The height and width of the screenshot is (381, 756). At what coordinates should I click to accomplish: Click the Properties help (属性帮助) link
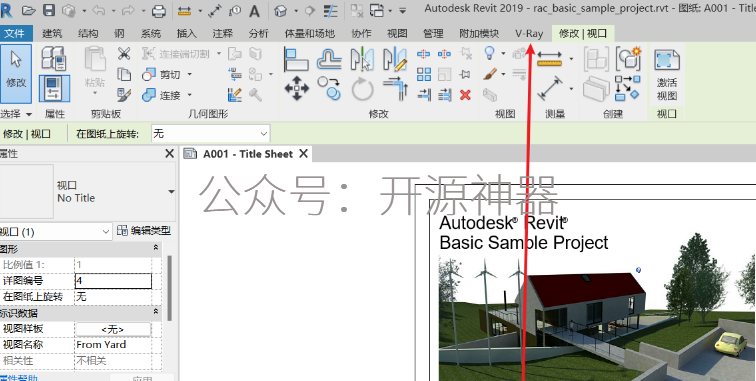[18, 378]
